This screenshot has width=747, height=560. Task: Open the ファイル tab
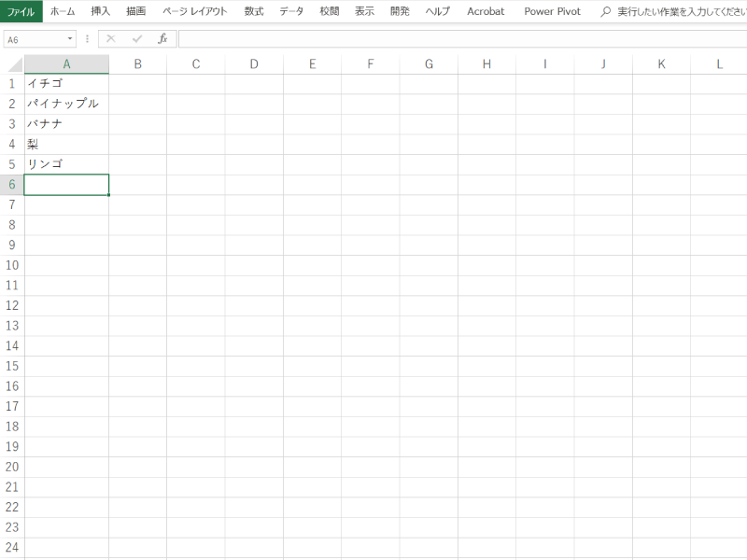(21, 12)
